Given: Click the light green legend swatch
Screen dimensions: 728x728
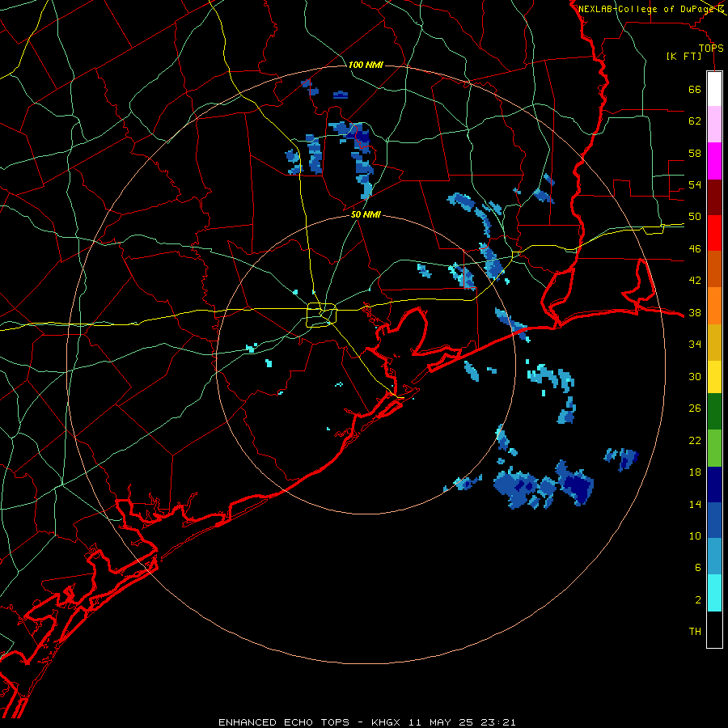Looking at the screenshot, I should (714, 448).
